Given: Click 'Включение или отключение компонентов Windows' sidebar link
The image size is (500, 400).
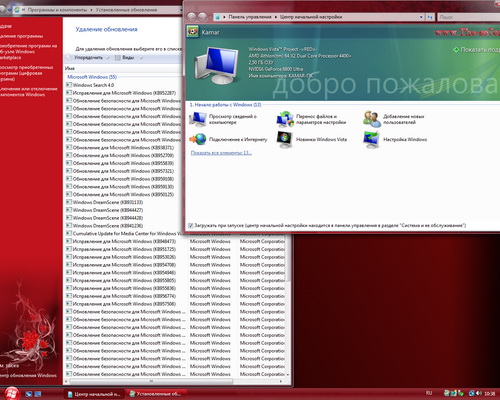Looking at the screenshot, I should (x=29, y=92).
